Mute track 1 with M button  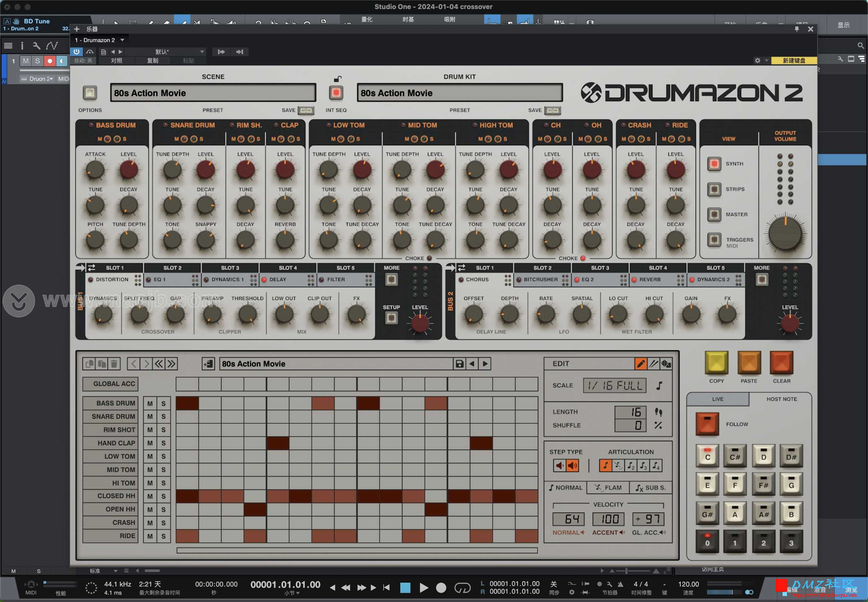pos(26,61)
